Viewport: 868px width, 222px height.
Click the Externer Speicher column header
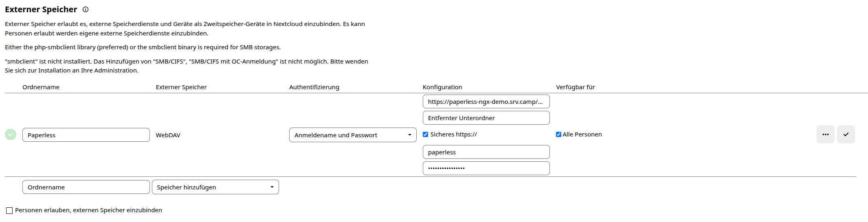click(181, 87)
